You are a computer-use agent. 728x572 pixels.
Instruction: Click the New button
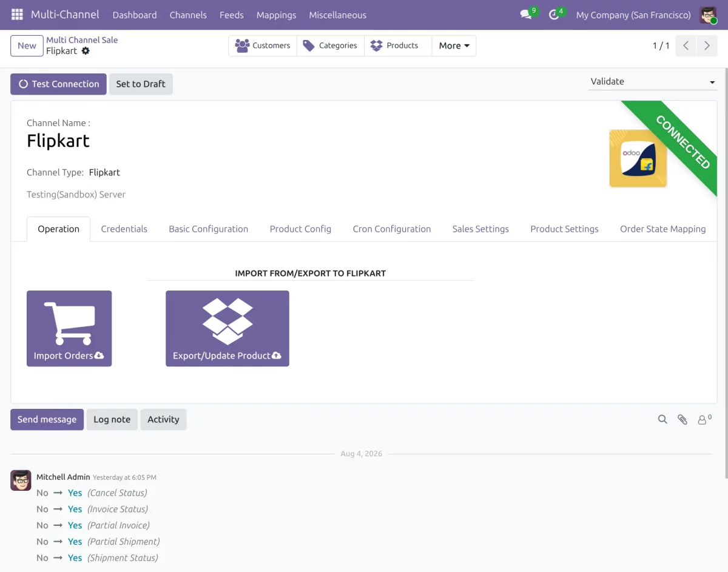coord(27,45)
